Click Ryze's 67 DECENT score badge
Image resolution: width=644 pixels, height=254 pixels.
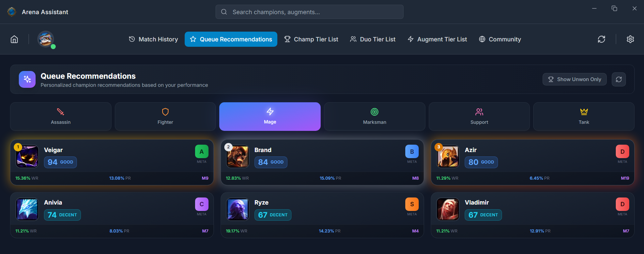273,215
